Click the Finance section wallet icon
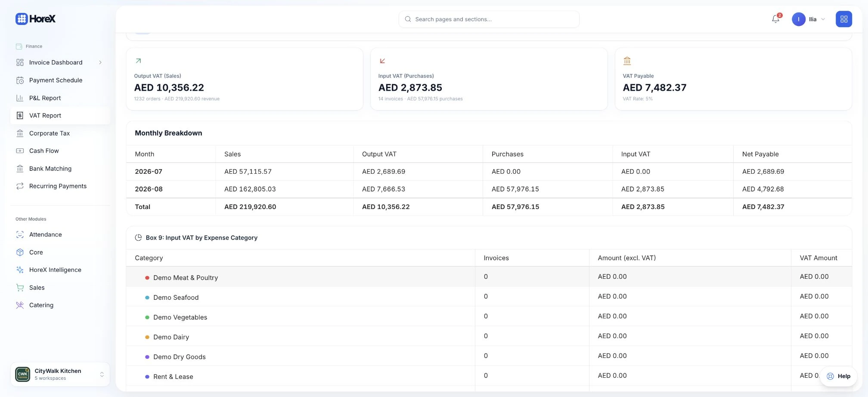 19,46
